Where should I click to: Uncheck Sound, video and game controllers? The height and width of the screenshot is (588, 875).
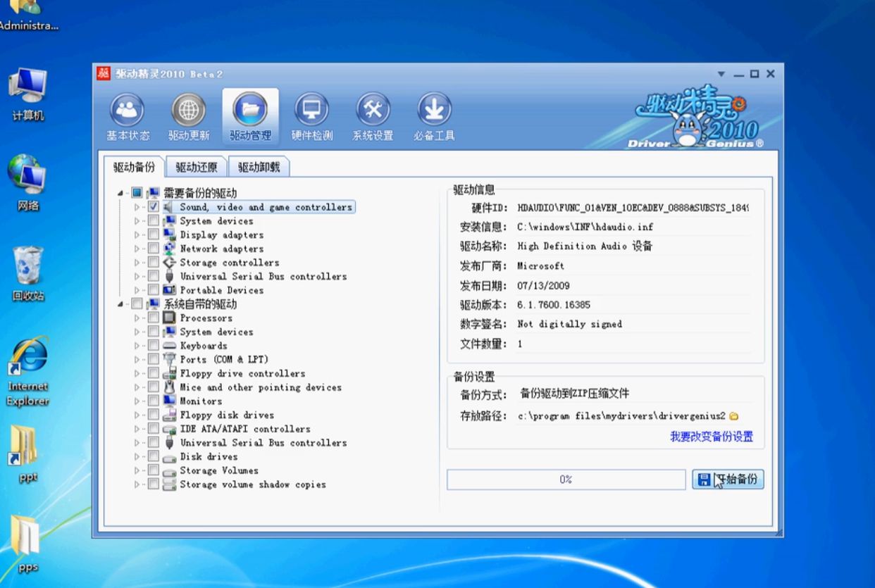coord(153,207)
